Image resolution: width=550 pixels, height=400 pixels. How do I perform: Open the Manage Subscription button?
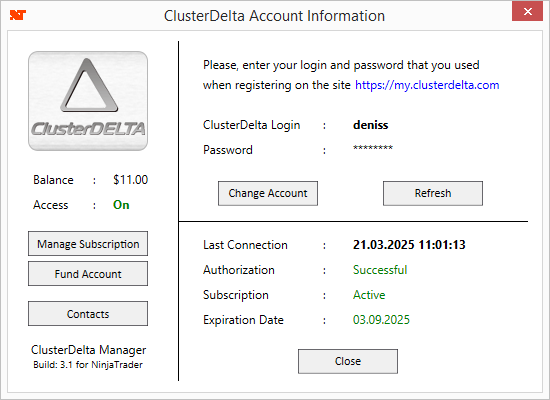(88, 244)
